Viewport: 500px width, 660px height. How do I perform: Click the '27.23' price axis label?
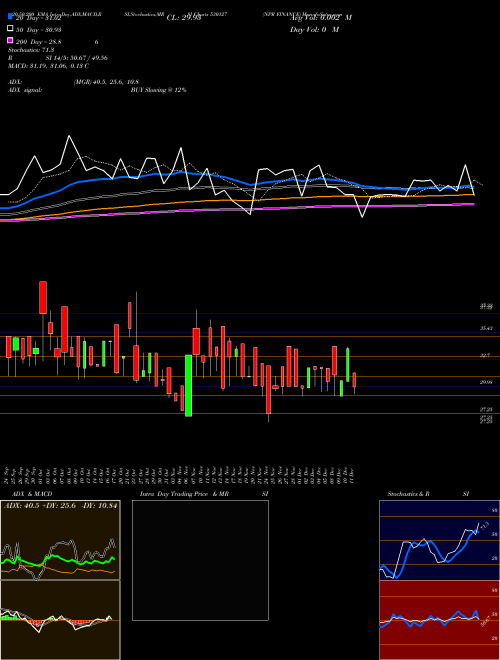[486, 409]
